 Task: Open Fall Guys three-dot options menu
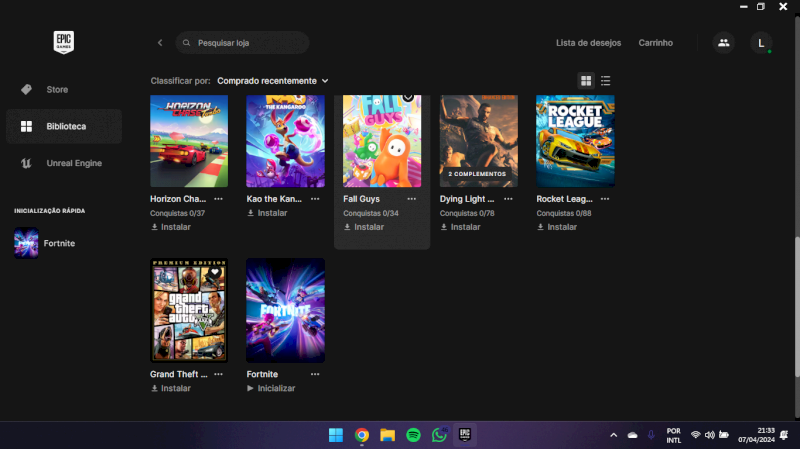point(411,199)
